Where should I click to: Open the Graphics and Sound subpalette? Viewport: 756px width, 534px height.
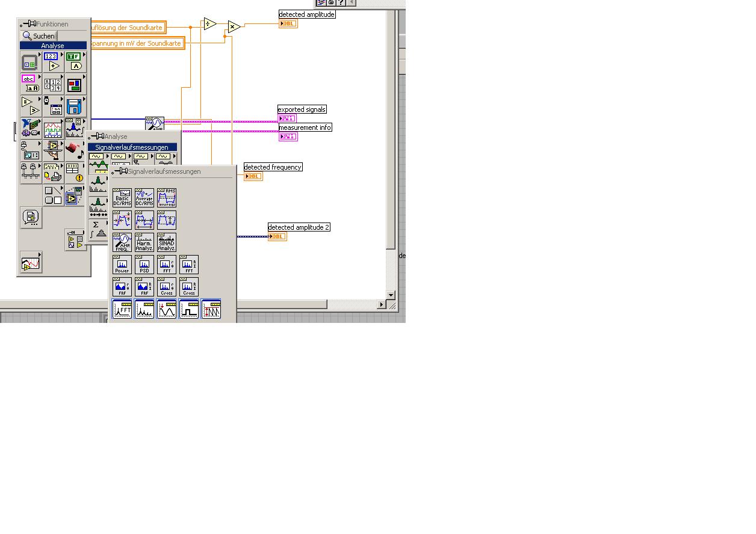(75, 151)
